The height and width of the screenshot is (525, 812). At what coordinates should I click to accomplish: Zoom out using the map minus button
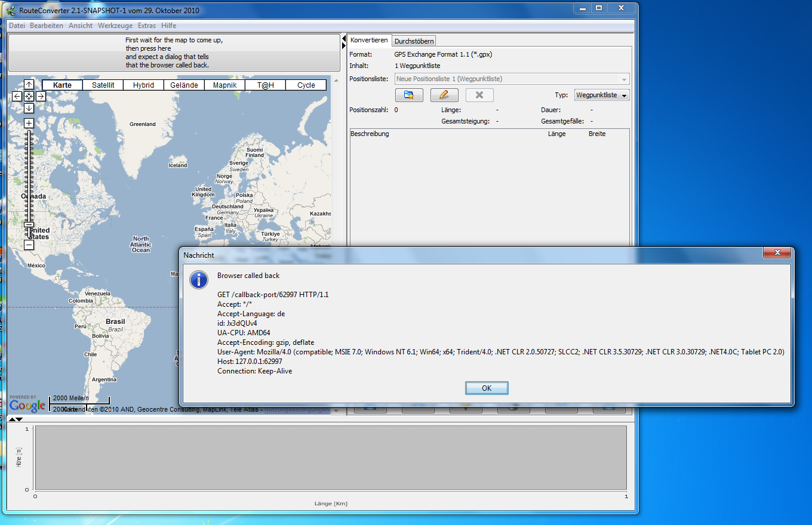[29, 245]
